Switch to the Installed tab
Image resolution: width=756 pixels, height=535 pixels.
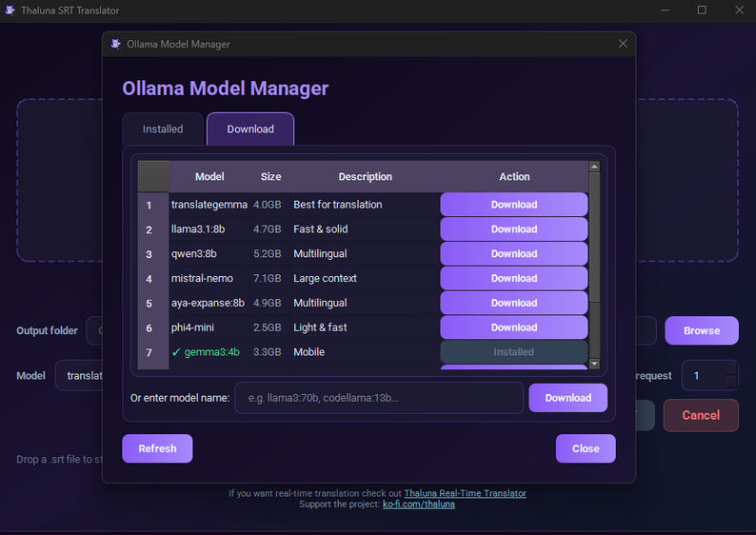point(163,129)
